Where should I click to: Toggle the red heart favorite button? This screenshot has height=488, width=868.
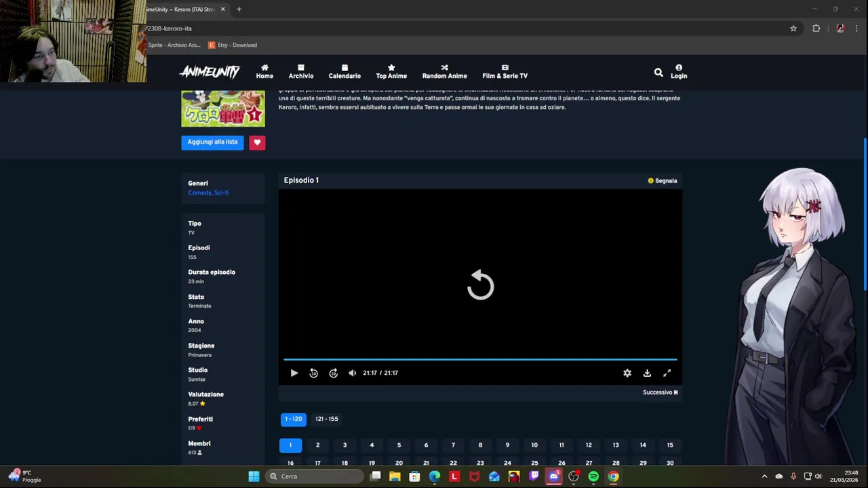[257, 142]
